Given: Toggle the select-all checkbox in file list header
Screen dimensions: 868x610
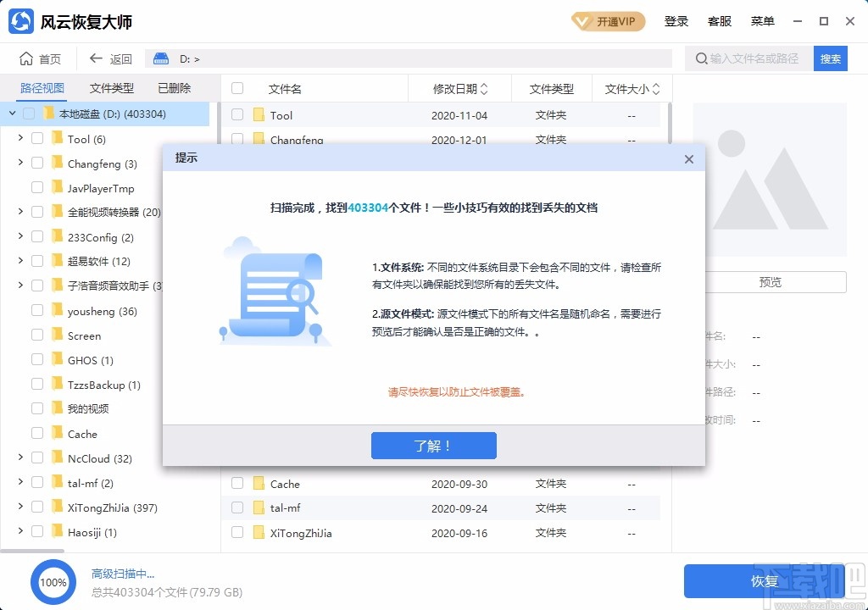Looking at the screenshot, I should [x=237, y=88].
